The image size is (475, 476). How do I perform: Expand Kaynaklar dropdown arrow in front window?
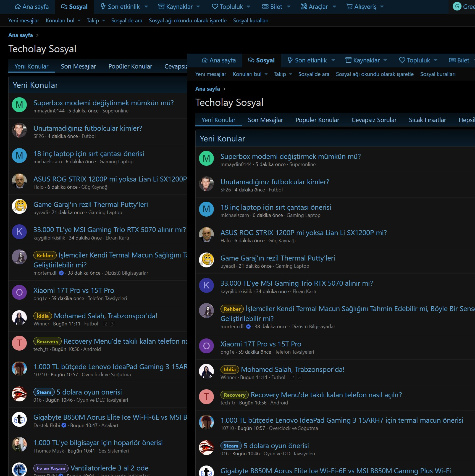pyautogui.click(x=385, y=60)
